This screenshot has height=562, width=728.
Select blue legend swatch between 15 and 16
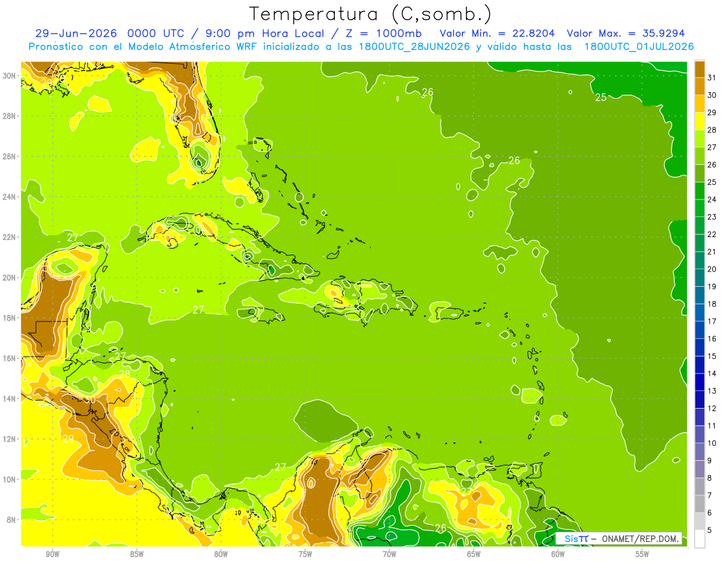[x=699, y=347]
